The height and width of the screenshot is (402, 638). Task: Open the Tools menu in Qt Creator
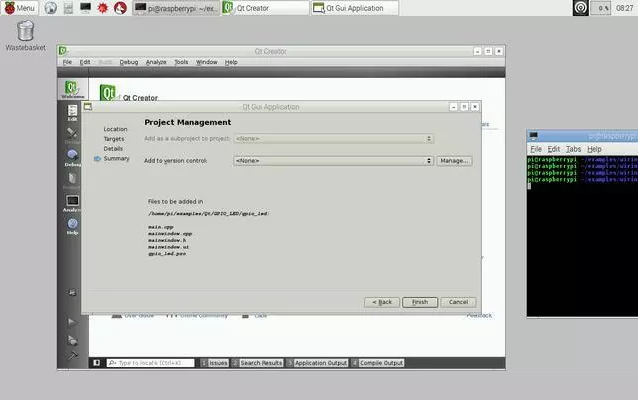[181, 62]
